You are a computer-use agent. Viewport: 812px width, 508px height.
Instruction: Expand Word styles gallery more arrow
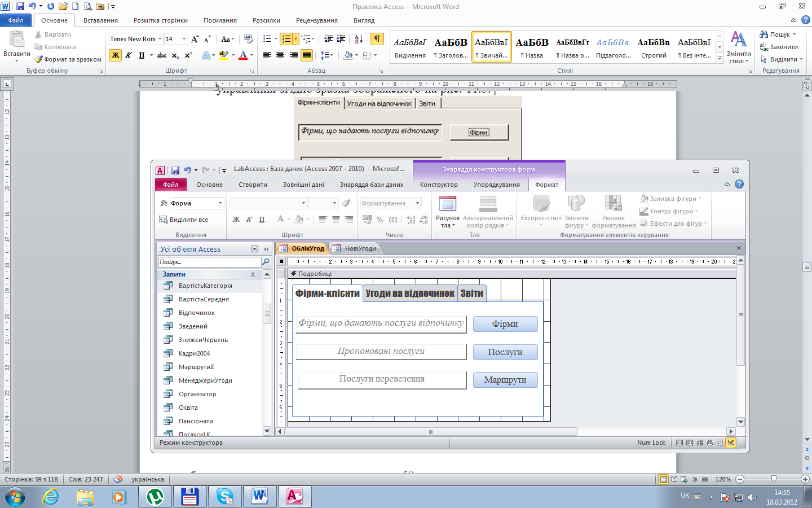coord(720,58)
